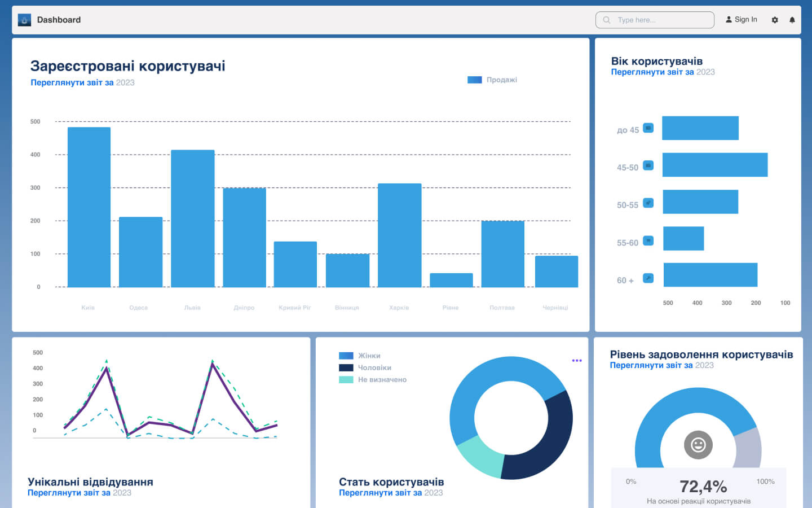
Task: Click the icon next to 45-50
Action: coord(648,165)
